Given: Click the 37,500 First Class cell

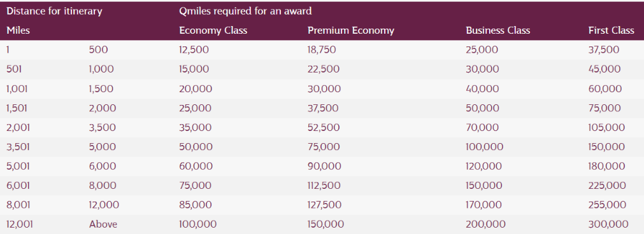Looking at the screenshot, I should point(604,50).
